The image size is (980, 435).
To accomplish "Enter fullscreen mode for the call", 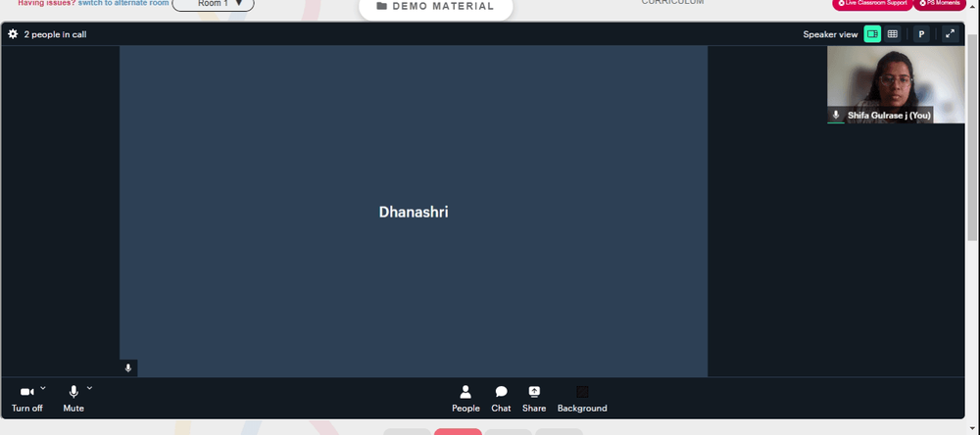I will pyautogui.click(x=950, y=34).
